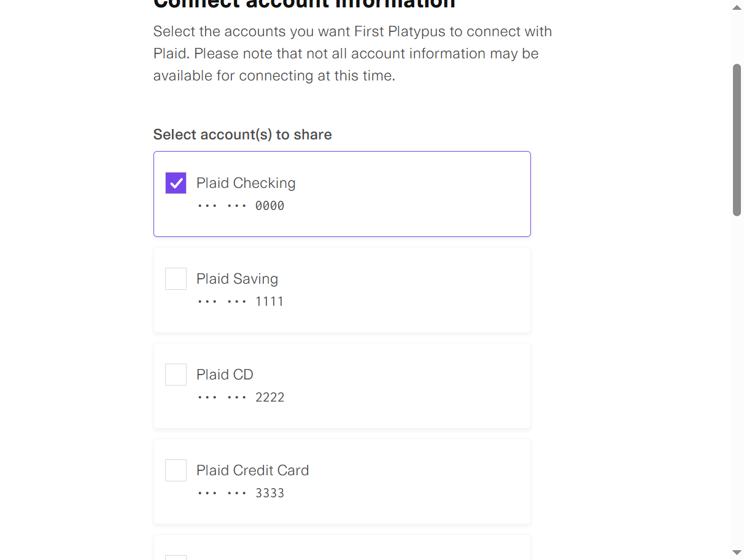Click the scrollbar track below the thumb

click(x=737, y=381)
